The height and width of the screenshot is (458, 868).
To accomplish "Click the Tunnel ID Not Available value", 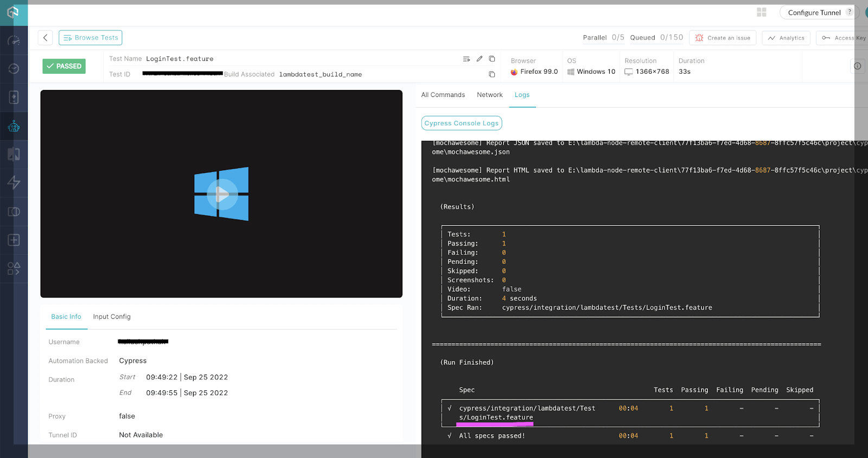I will click(141, 435).
